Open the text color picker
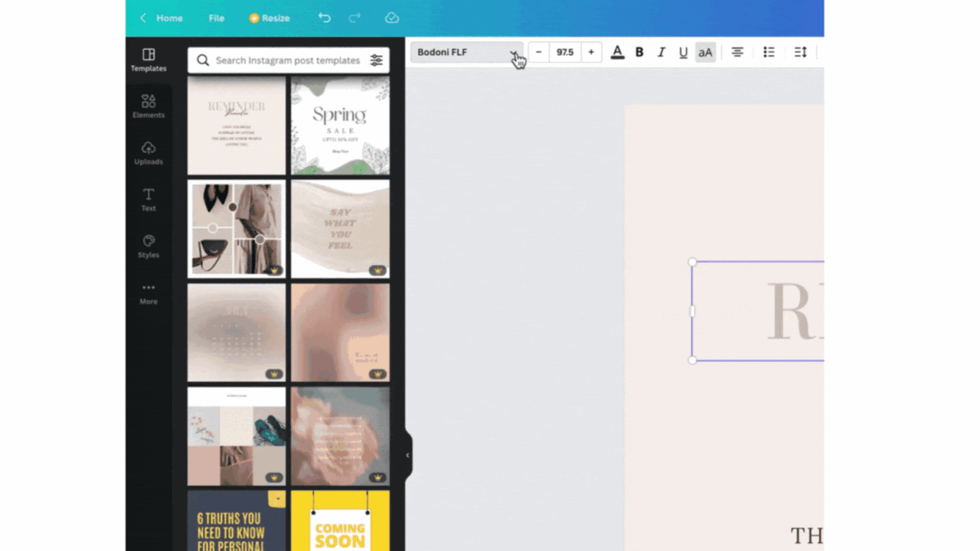The image size is (980, 551). [x=617, y=52]
